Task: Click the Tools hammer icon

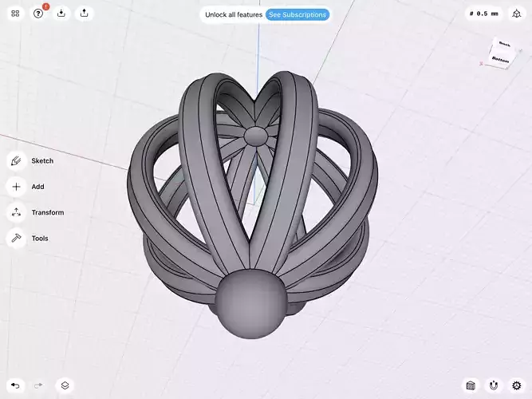Action: click(16, 239)
